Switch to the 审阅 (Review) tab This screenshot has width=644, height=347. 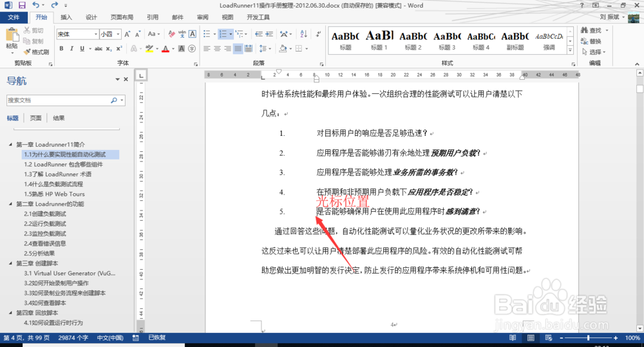[x=202, y=17]
